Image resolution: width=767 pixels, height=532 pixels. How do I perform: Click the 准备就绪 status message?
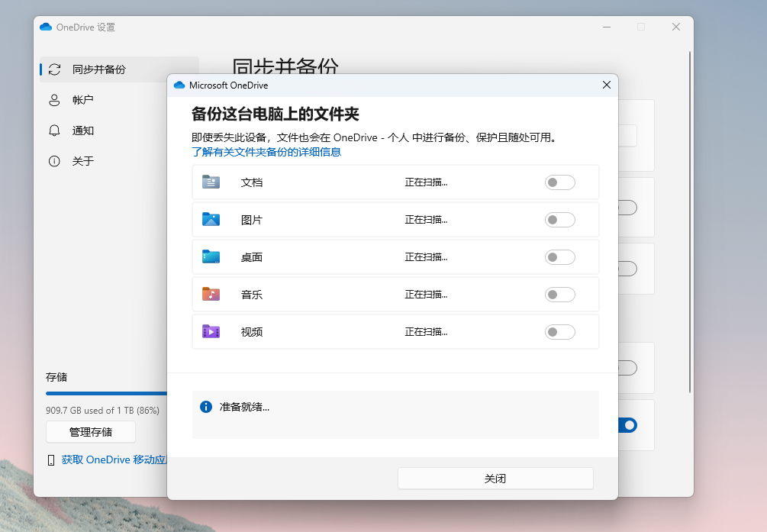pyautogui.click(x=244, y=407)
